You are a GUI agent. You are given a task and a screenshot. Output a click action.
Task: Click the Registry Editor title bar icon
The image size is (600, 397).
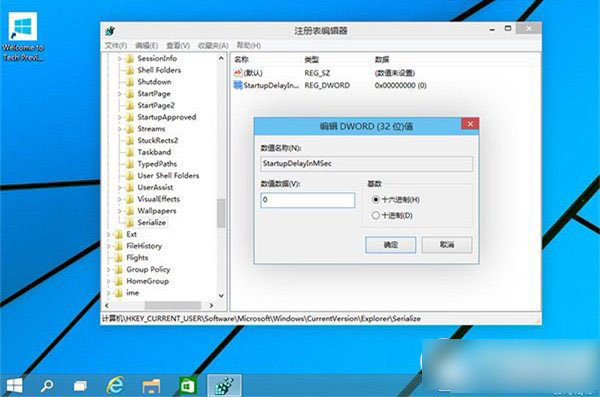click(x=110, y=31)
